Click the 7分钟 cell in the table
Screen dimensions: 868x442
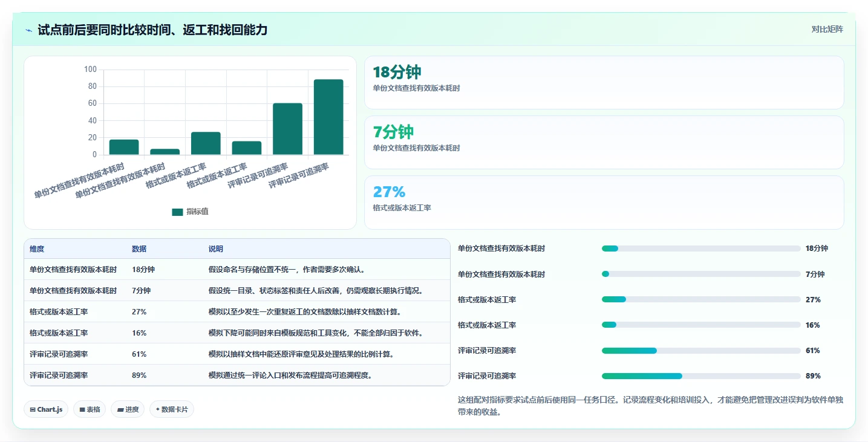142,291
